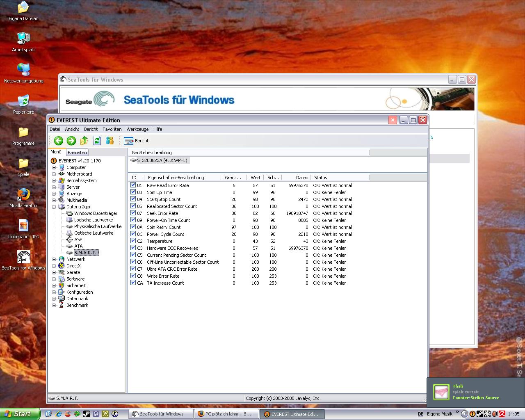
Task: Refresh the EVEREST view
Action: [97, 141]
